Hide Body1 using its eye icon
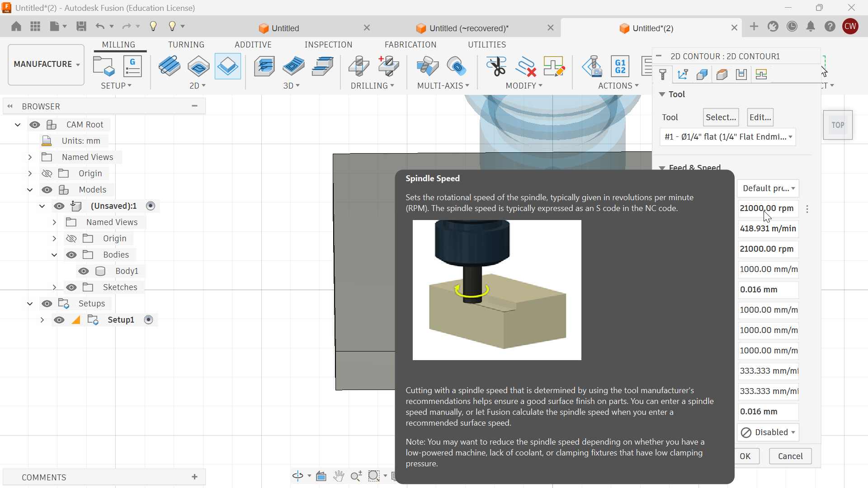The width and height of the screenshot is (868, 488). (x=84, y=271)
